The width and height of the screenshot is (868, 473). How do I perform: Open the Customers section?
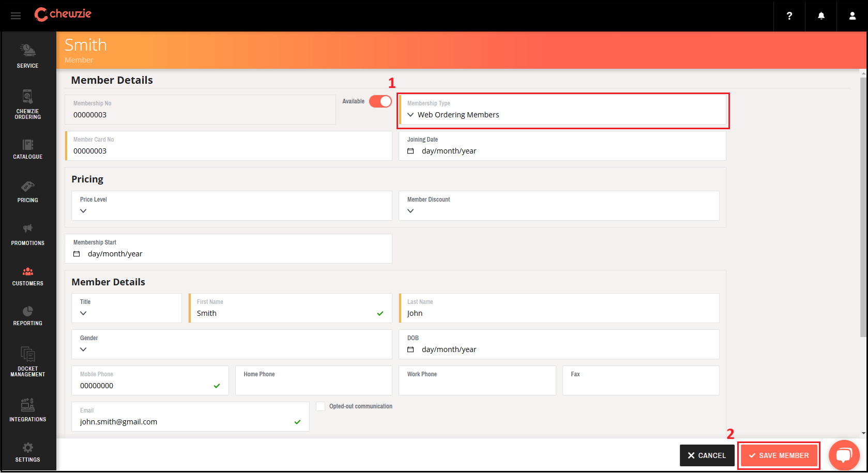(x=28, y=277)
